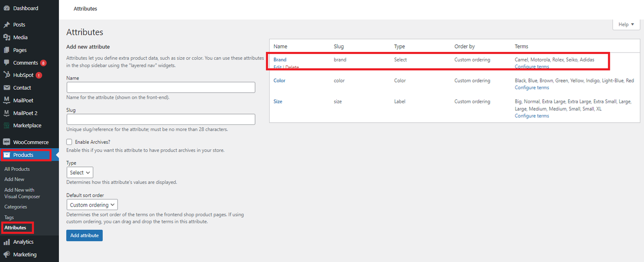Click the 'Label' type cell in Size row

click(x=399, y=101)
